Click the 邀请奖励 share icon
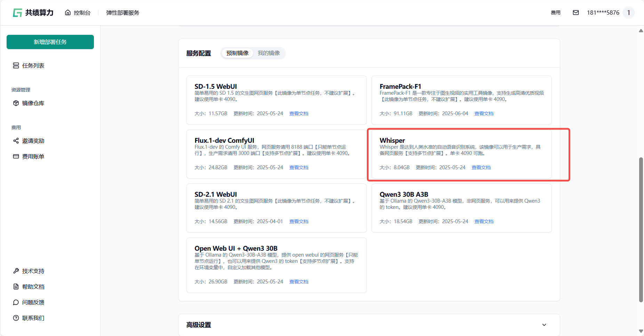Image resolution: width=644 pixels, height=336 pixels. (x=16, y=141)
